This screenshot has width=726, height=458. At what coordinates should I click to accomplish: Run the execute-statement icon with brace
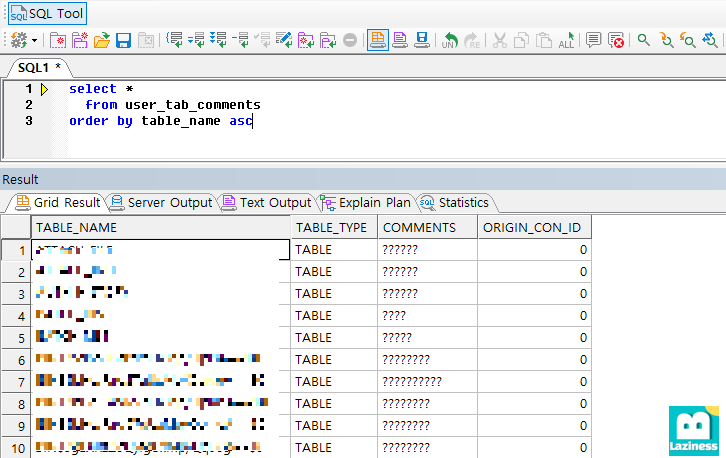(175, 40)
